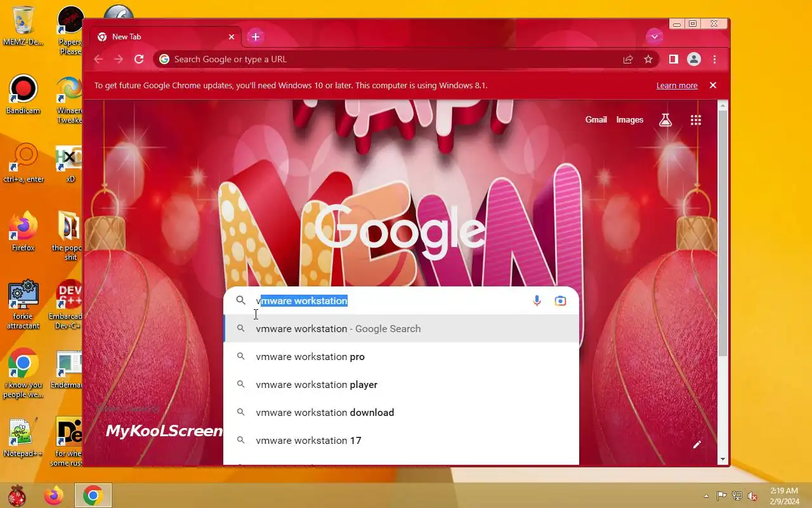The width and height of the screenshot is (812, 508).
Task: Select suggestion vmware workstation 17
Action: [401, 441]
